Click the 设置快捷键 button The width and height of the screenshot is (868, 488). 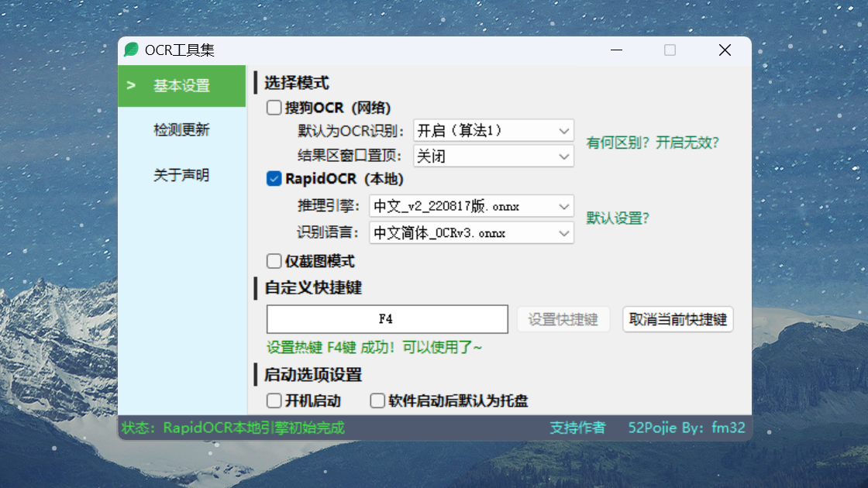coord(563,319)
